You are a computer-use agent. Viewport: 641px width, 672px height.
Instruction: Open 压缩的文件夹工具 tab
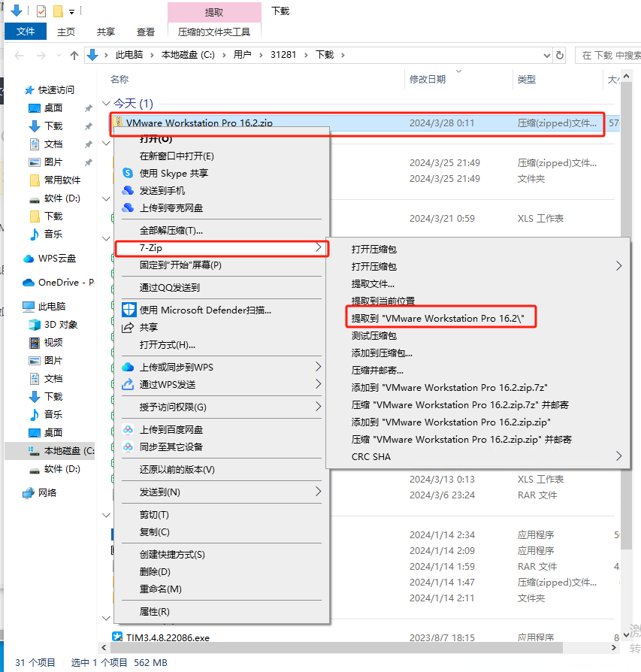(x=214, y=32)
